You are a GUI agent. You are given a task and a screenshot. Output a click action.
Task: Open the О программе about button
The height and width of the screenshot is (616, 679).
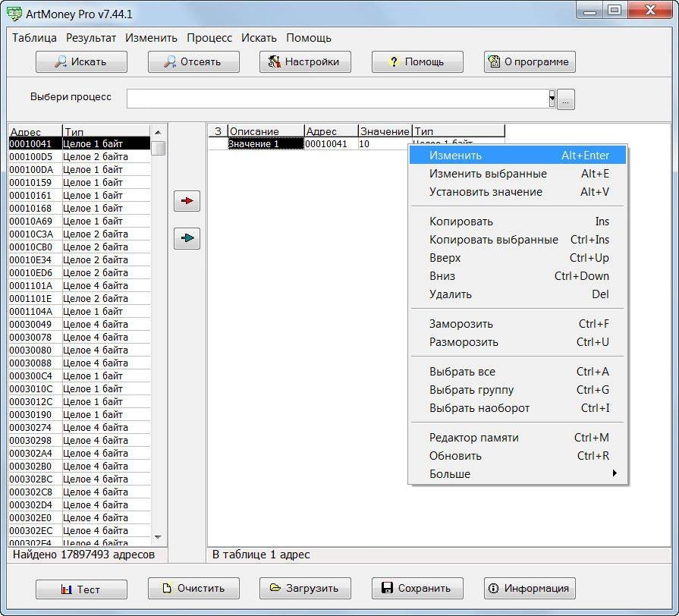click(x=530, y=61)
